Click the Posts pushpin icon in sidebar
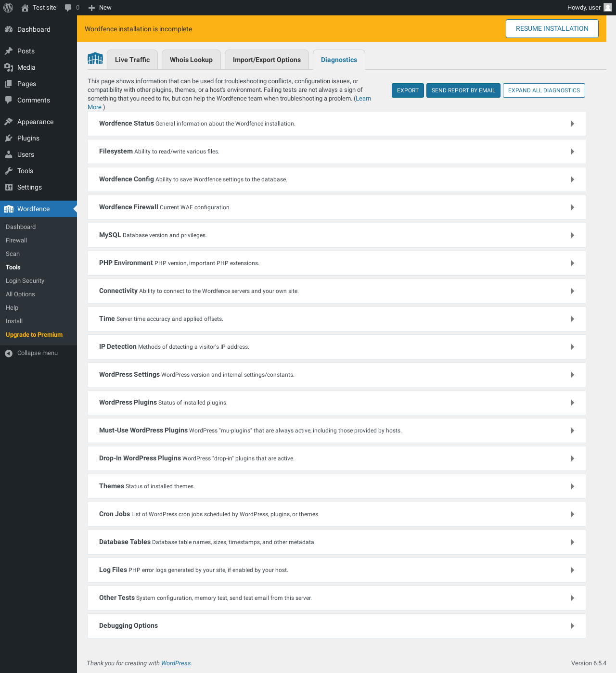Viewport: 616px width, 673px height. pos(9,51)
